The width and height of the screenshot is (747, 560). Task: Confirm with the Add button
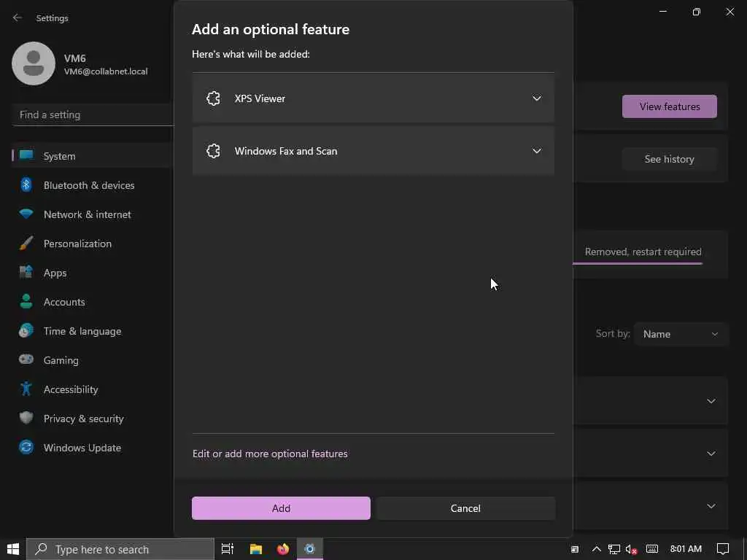281,508
